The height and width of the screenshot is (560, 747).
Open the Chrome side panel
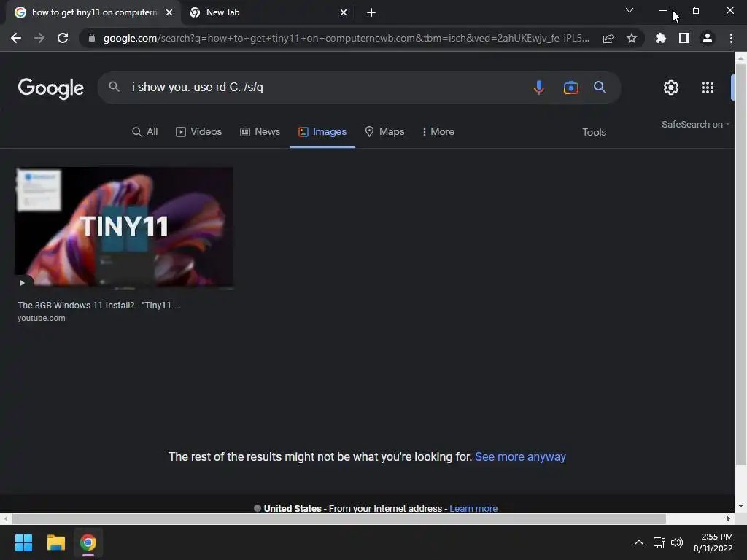coord(684,38)
